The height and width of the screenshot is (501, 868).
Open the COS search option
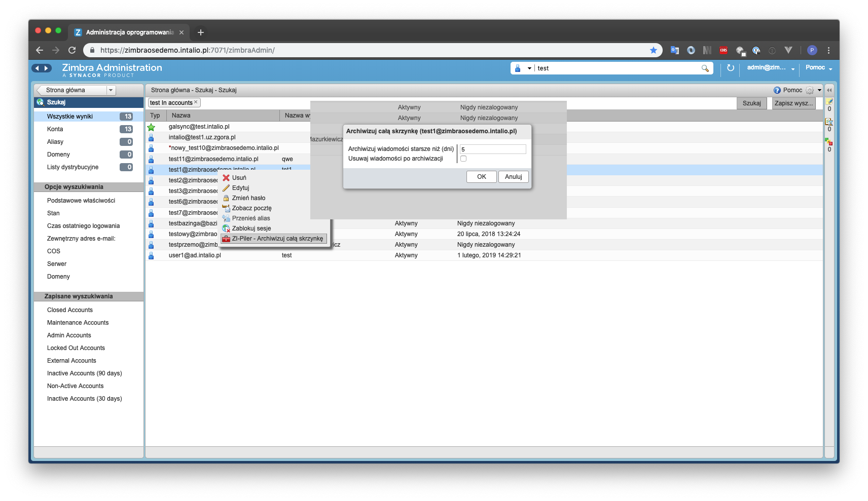click(x=54, y=251)
